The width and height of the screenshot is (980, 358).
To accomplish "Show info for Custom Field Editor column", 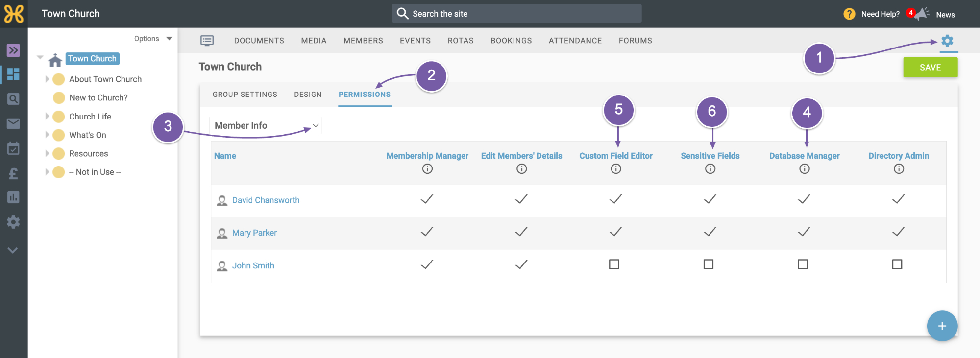I will (x=616, y=169).
